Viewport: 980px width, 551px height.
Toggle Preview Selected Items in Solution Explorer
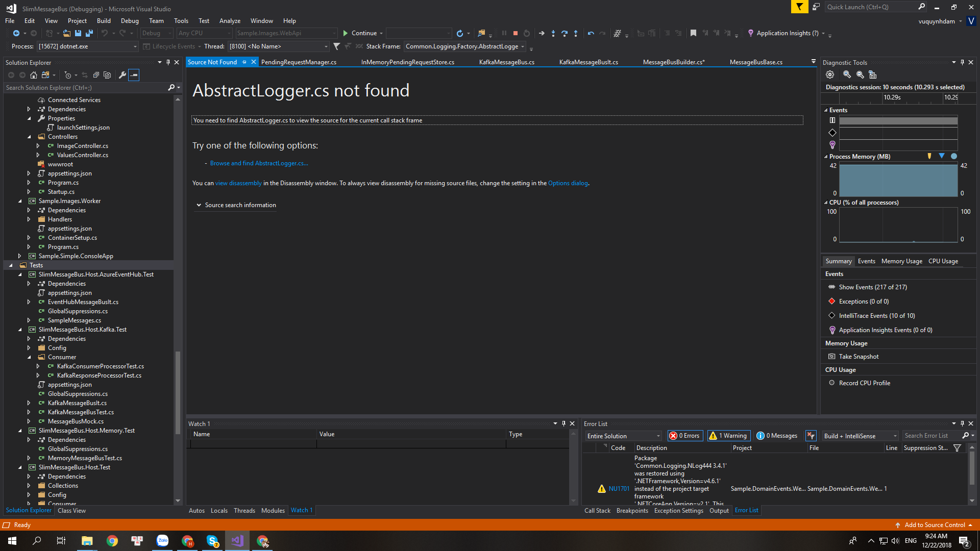click(134, 75)
